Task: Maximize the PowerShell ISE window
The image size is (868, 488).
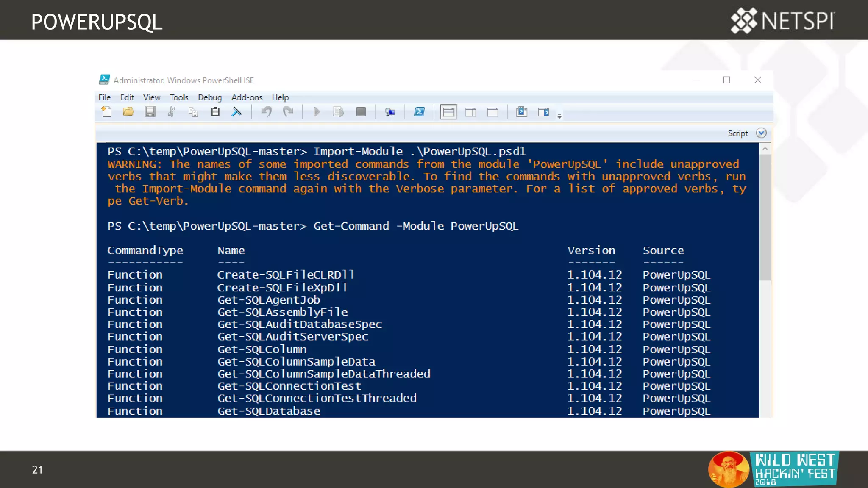Action: [x=726, y=80]
